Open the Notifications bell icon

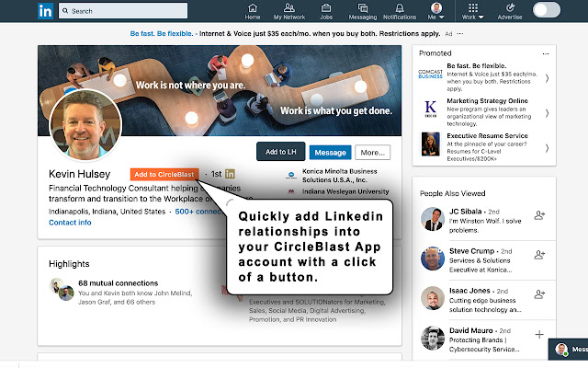click(x=400, y=12)
